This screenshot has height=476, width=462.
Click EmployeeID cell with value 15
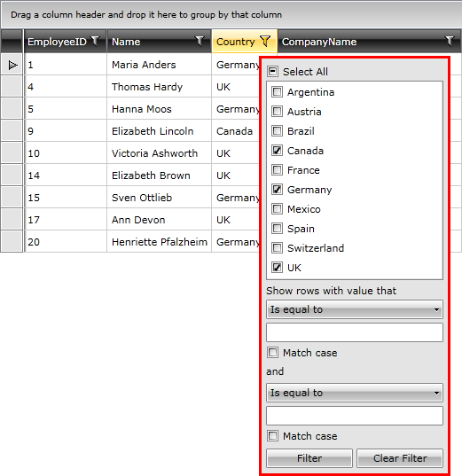click(66, 198)
